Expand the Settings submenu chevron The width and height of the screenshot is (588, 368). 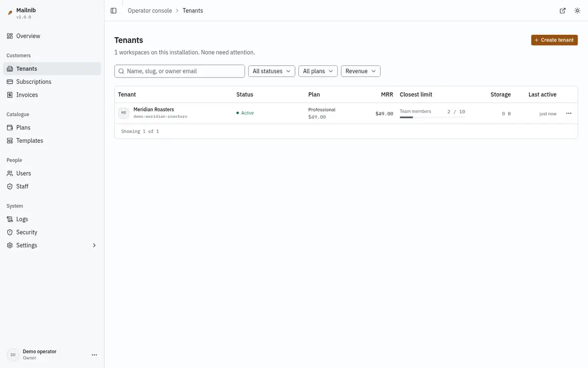pos(95,245)
